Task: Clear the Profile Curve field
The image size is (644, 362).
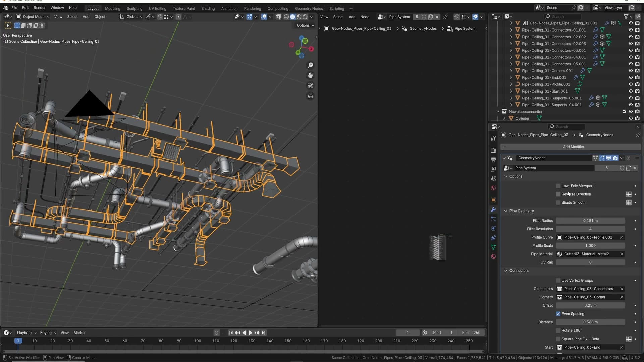Action: point(622,237)
